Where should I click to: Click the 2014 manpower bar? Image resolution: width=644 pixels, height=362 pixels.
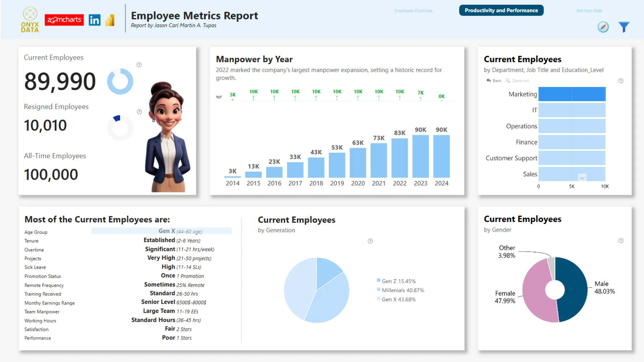[232, 177]
